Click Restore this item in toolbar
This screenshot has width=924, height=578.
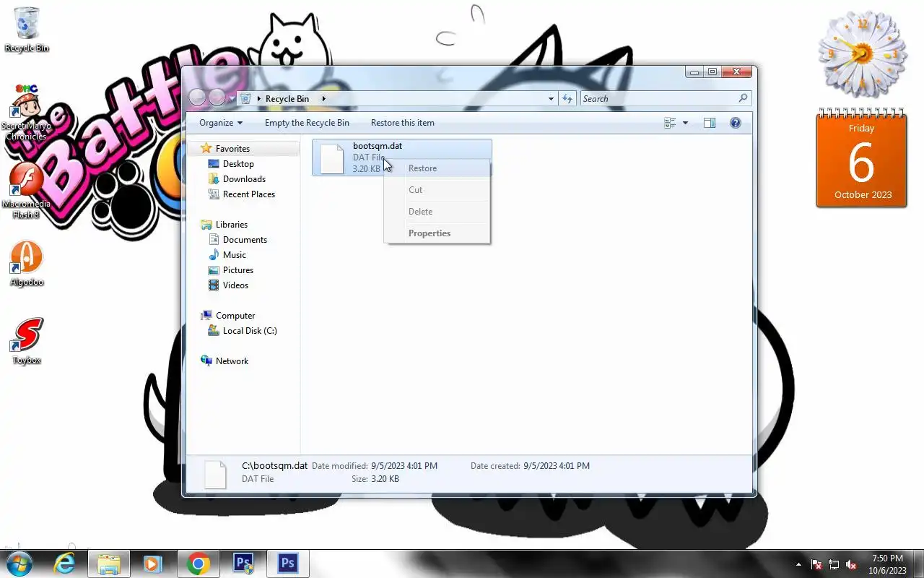point(403,123)
